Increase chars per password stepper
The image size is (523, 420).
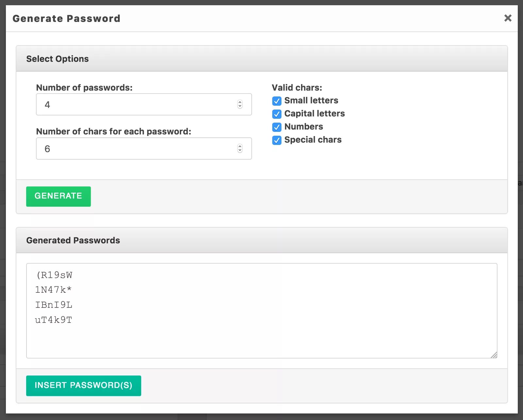[240, 146]
